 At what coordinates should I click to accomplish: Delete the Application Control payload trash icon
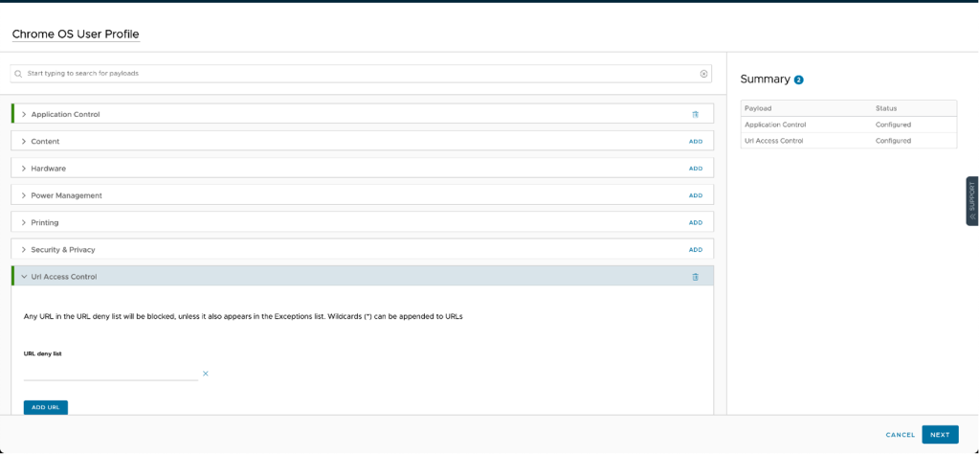(x=695, y=114)
